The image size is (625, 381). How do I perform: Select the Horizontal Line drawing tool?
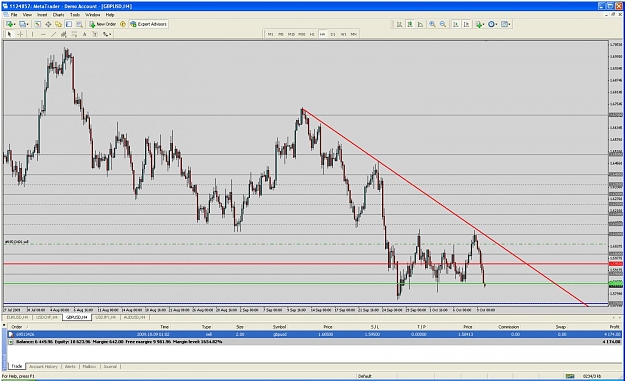[43, 35]
